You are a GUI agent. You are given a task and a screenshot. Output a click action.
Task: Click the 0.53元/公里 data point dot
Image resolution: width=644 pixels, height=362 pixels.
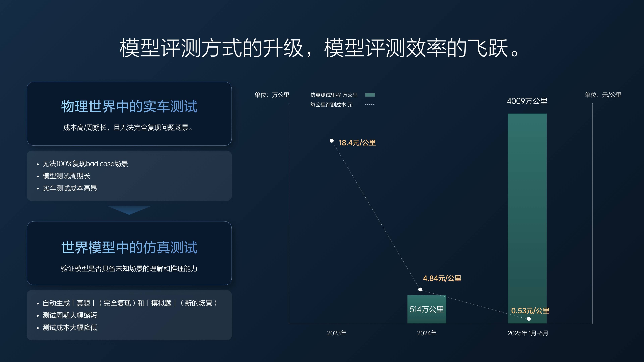coord(529,319)
